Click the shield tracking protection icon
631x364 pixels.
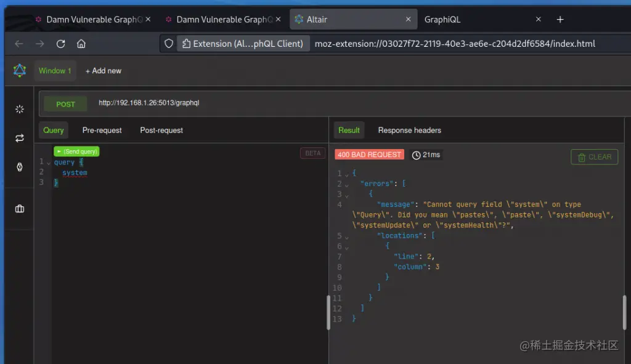(x=169, y=44)
